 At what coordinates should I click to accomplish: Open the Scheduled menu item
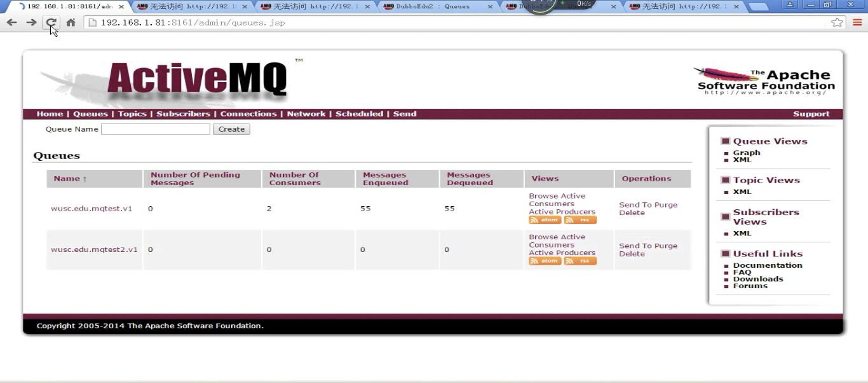click(359, 114)
